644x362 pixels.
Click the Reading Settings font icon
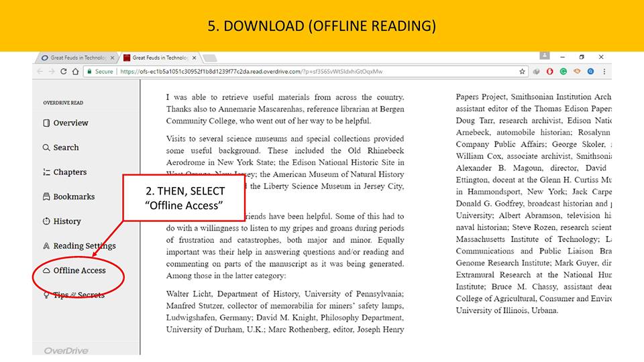pos(46,246)
